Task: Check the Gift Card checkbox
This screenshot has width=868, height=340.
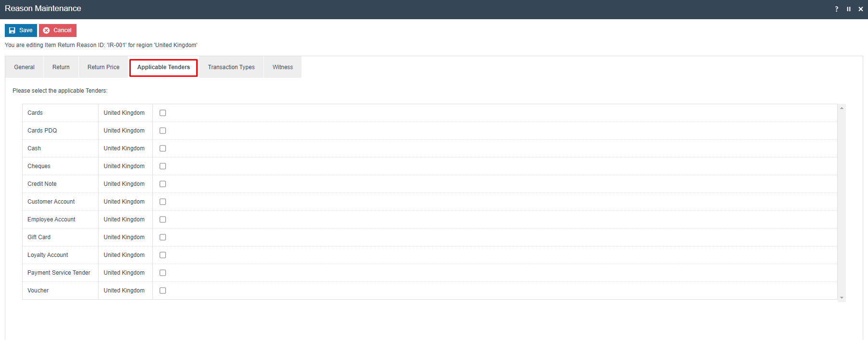Action: coord(163,237)
